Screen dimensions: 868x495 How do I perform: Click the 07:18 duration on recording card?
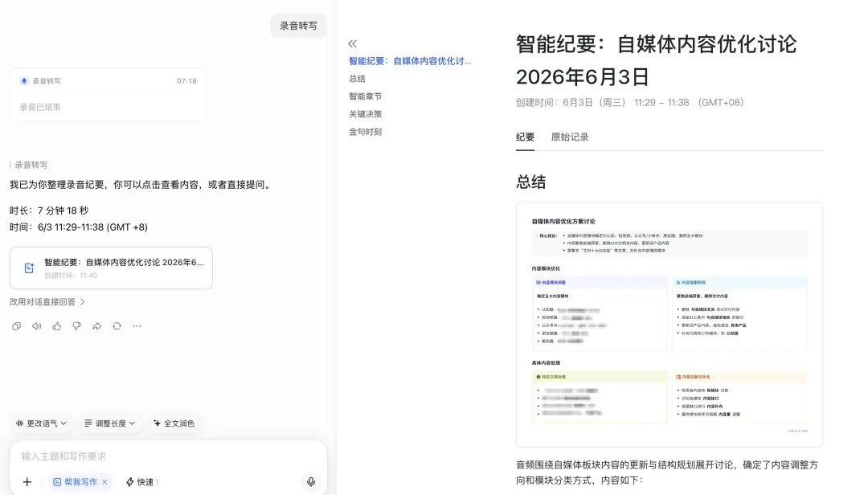[186, 81]
